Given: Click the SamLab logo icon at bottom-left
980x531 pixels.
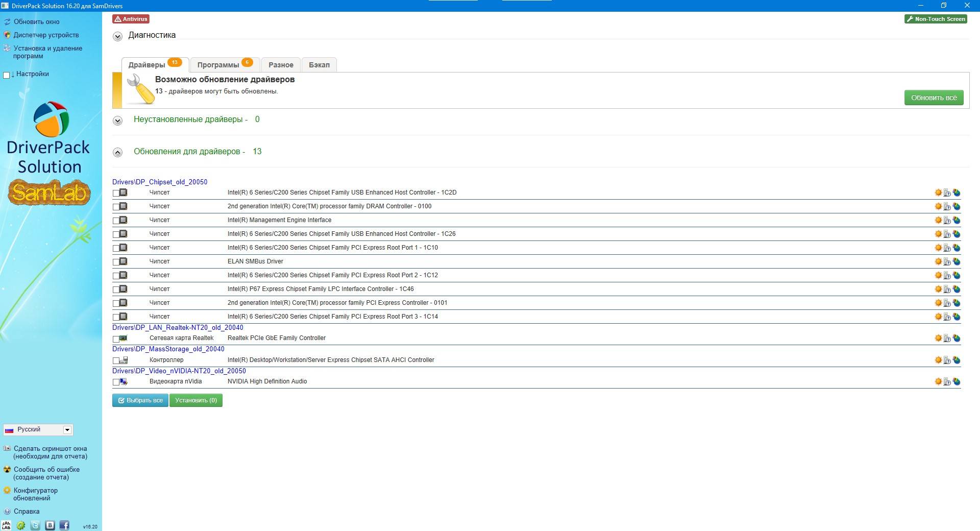Looking at the screenshot, I should [x=6, y=525].
